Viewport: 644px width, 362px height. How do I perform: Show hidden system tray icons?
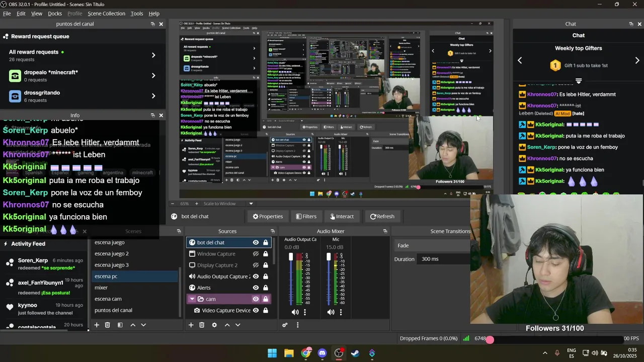coord(545,353)
